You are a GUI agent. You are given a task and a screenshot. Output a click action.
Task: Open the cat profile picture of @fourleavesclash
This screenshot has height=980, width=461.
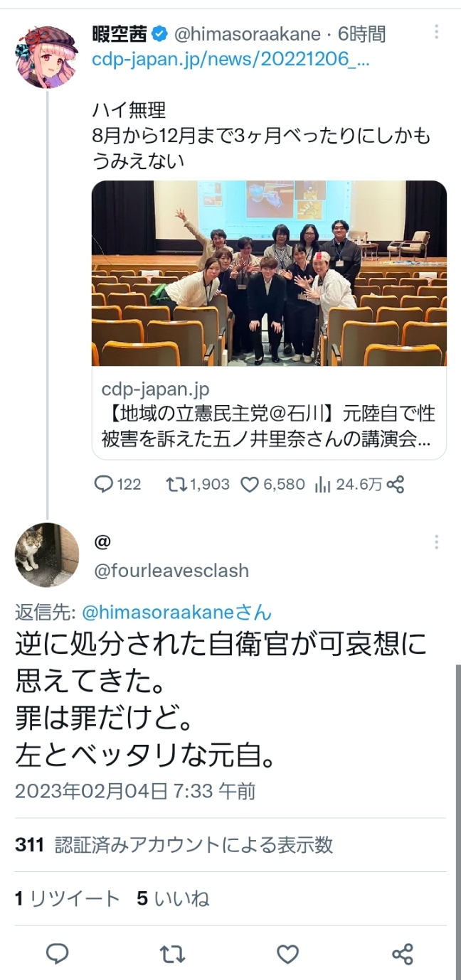point(47,555)
